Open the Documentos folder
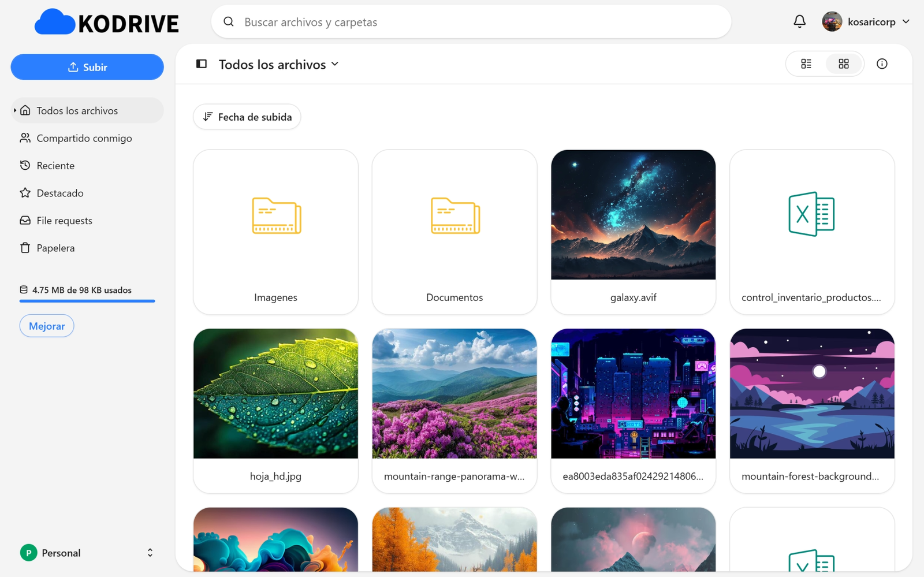 click(x=454, y=232)
